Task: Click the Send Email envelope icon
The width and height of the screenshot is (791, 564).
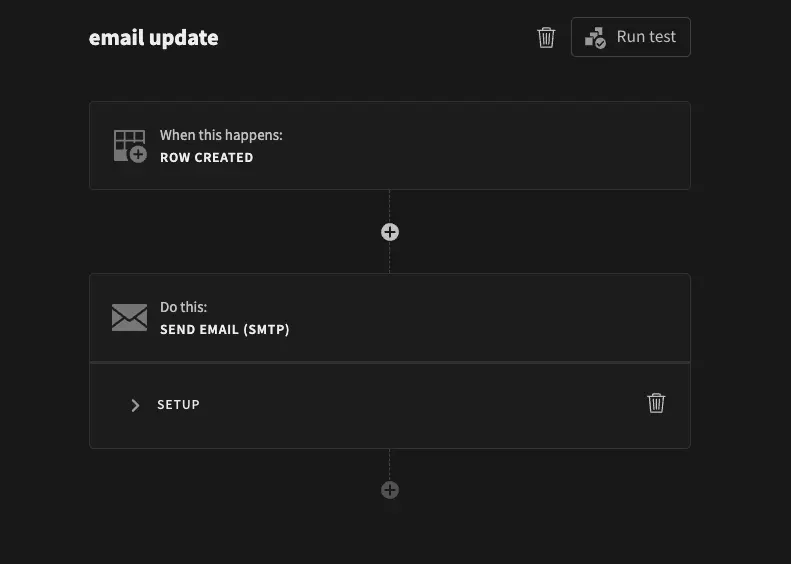Action: point(130,318)
